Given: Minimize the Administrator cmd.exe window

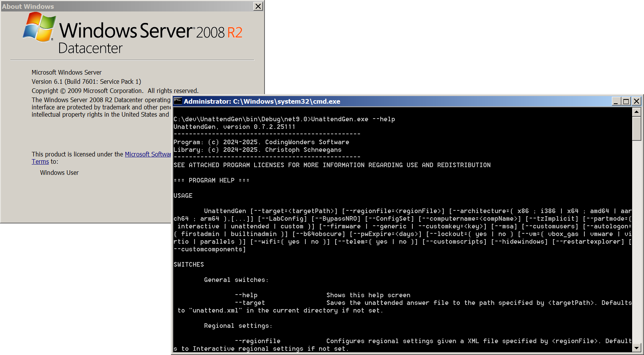Looking at the screenshot, I should point(616,101).
